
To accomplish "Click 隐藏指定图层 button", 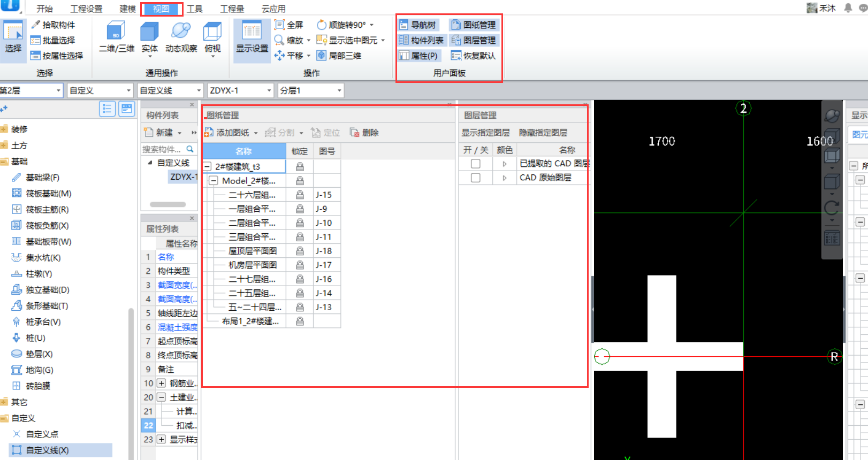I will (543, 133).
